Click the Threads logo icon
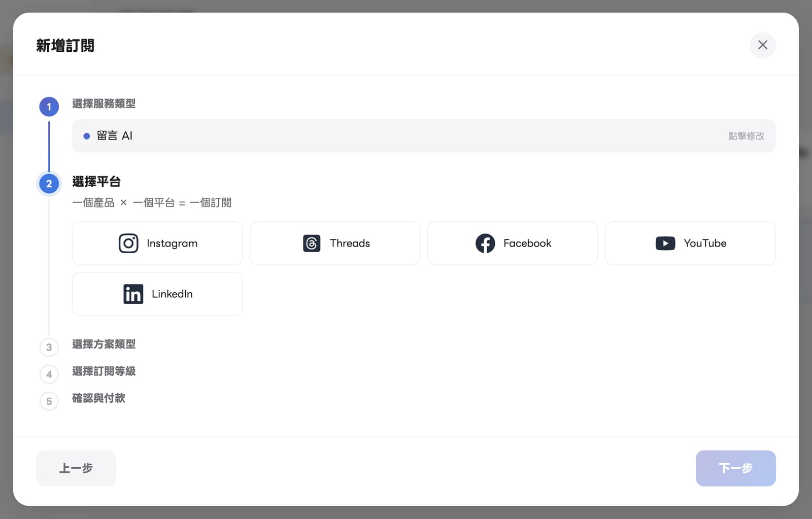Viewport: 812px width, 519px height. coord(312,244)
